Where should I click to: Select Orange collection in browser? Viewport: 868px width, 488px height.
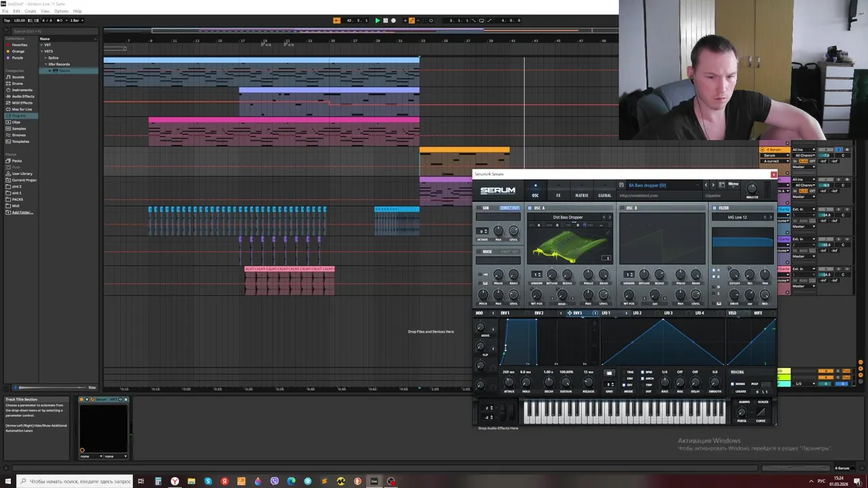click(x=18, y=52)
